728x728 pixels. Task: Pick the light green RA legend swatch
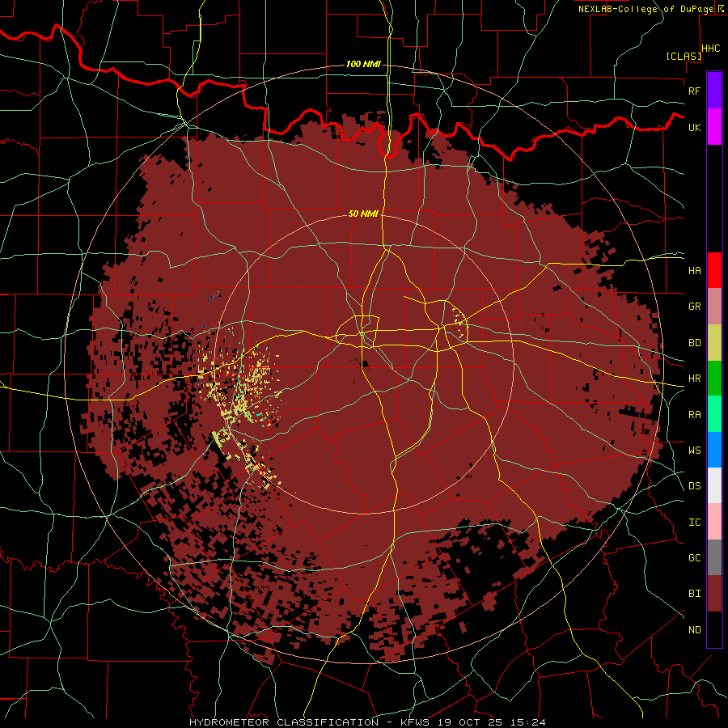[714, 414]
